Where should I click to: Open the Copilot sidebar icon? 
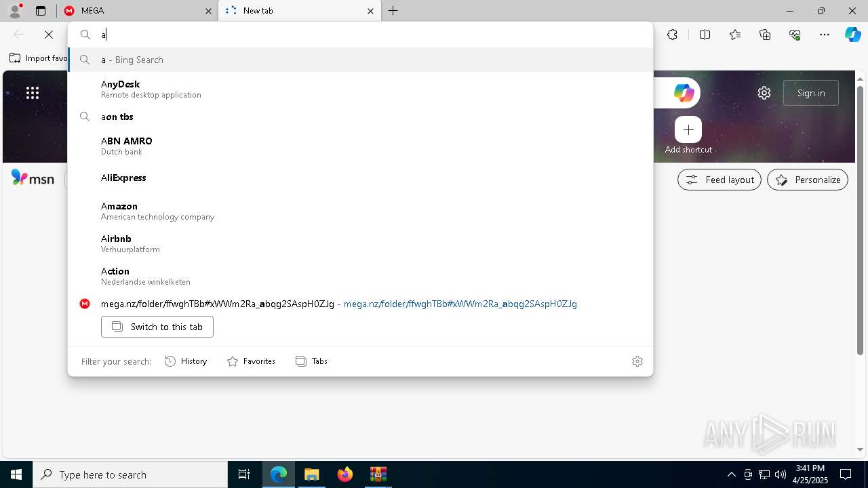(x=852, y=35)
